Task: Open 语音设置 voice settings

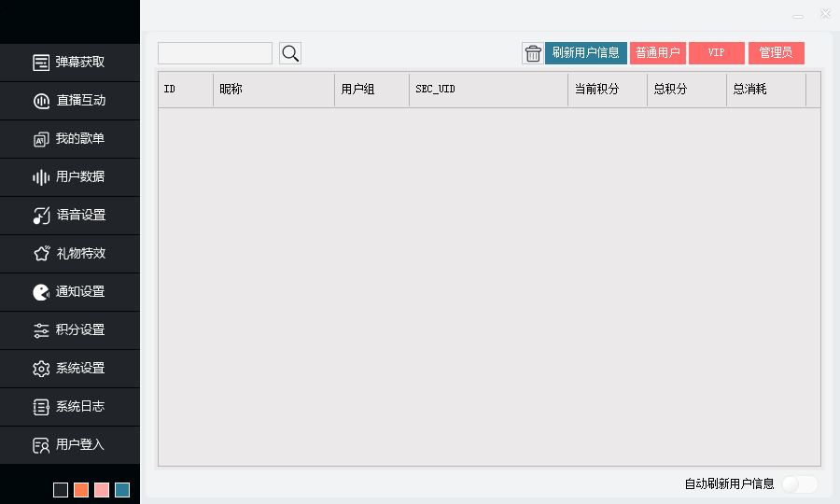Action: pos(70,215)
